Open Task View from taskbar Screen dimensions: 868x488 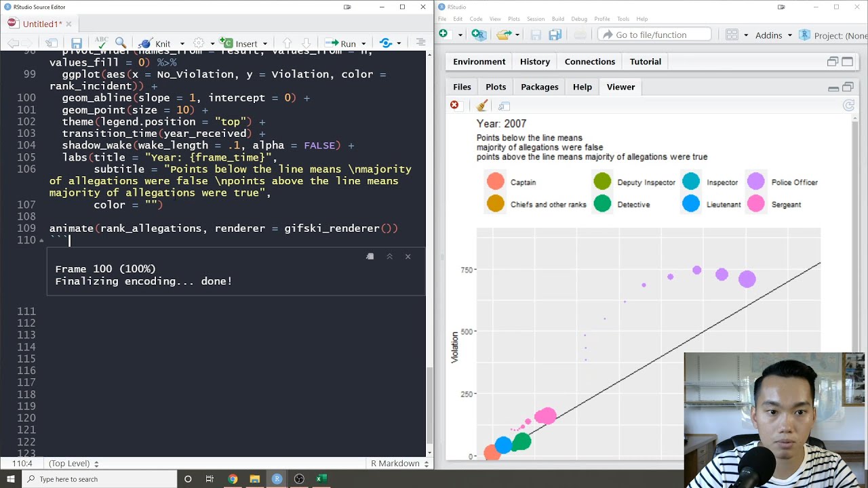pos(210,479)
